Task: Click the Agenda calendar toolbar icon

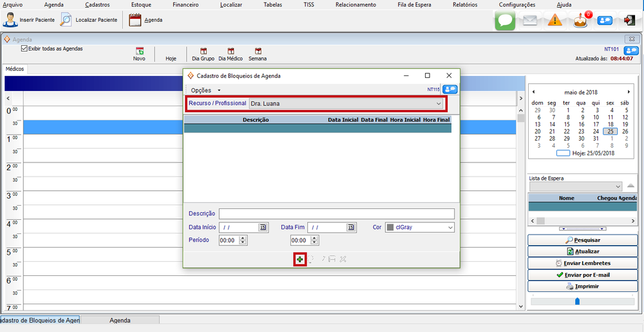Action: click(x=135, y=19)
